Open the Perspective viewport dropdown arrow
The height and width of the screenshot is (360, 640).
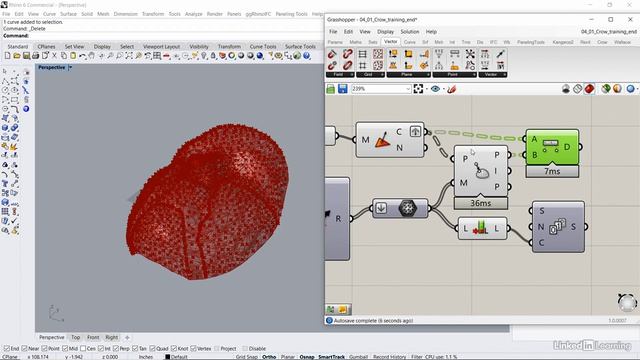(x=70, y=67)
